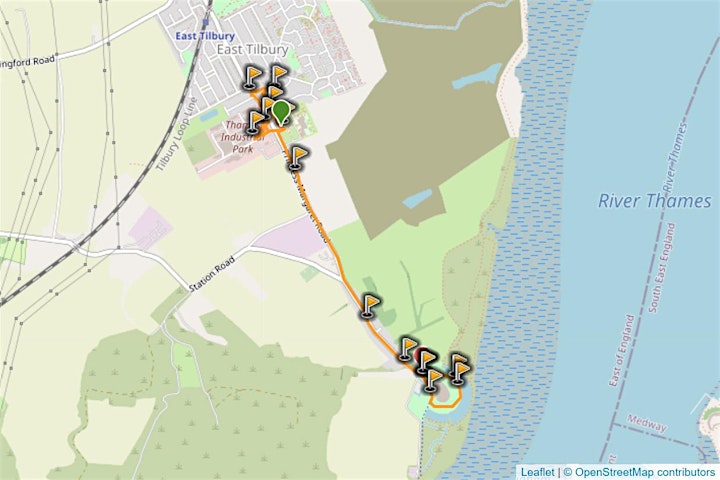Click the flag on the road south of industrial park
This screenshot has width=720, height=480.
[298, 158]
